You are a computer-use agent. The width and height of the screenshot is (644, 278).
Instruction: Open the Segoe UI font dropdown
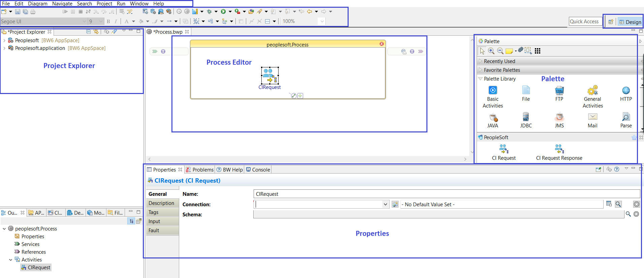[x=84, y=21]
